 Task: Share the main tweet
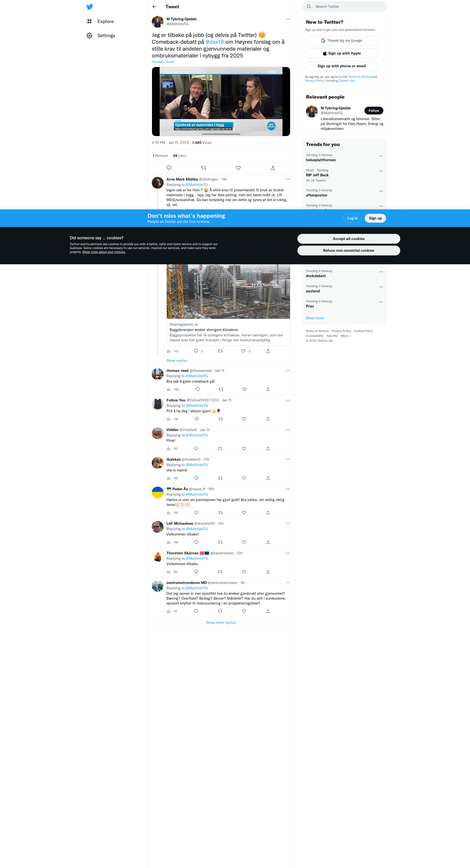click(273, 168)
